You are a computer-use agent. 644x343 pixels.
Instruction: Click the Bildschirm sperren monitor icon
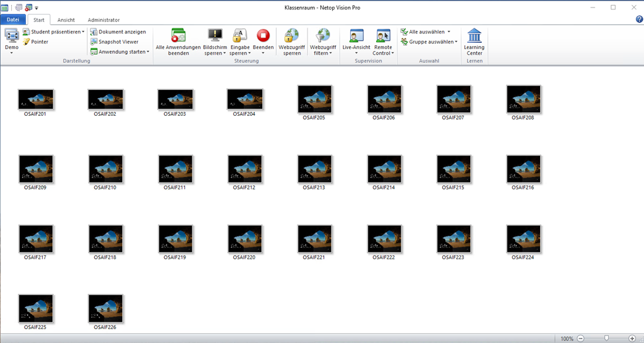coord(215,36)
